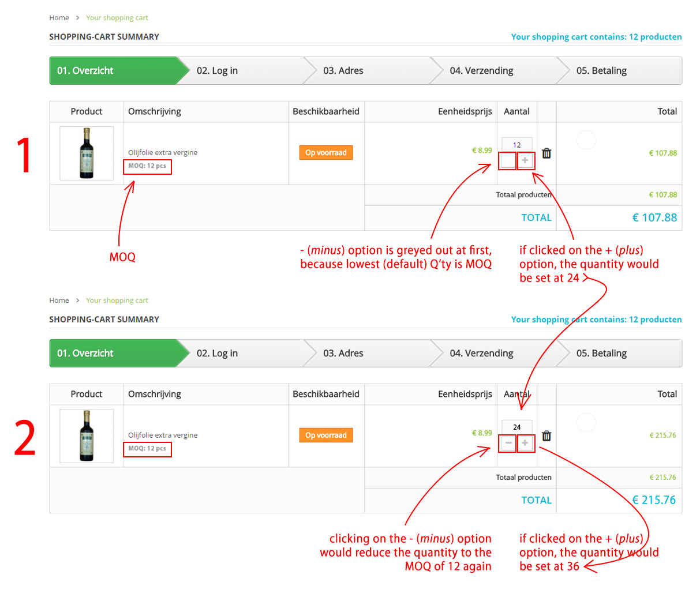700x601 pixels.
Task: Click quantity field showing 12
Action: point(516,145)
